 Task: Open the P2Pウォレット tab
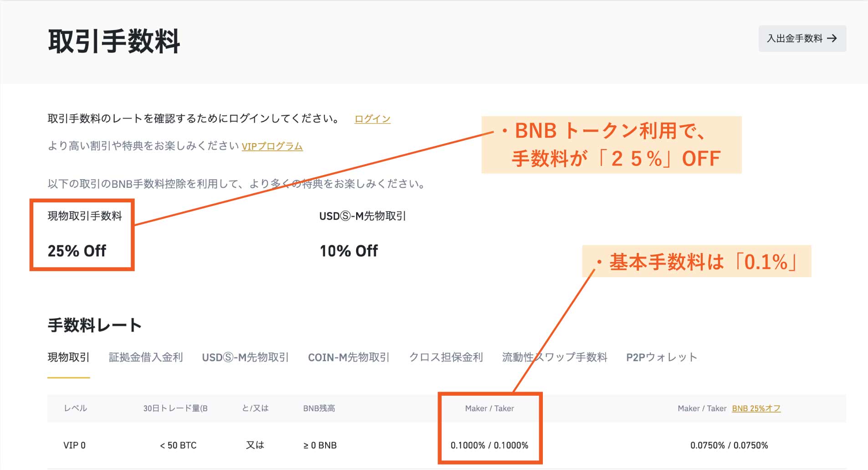coord(661,357)
